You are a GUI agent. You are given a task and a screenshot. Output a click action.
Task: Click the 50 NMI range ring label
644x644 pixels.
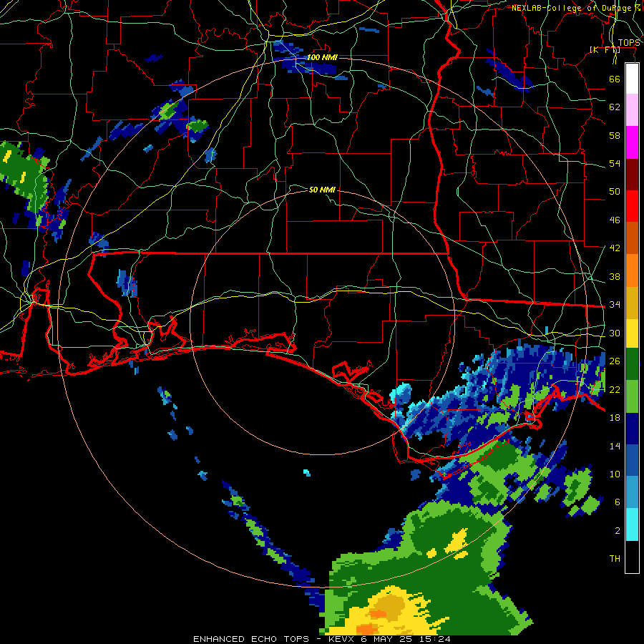pyautogui.click(x=322, y=190)
